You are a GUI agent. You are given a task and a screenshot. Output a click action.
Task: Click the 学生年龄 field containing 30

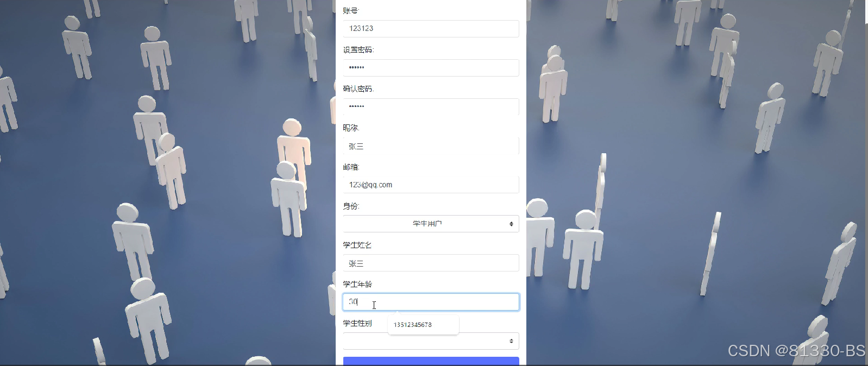(x=431, y=302)
